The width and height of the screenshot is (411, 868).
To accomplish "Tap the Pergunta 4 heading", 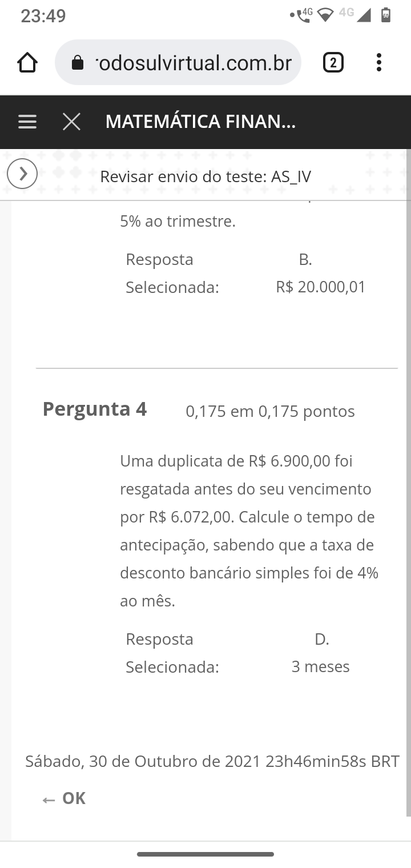I will pos(95,409).
